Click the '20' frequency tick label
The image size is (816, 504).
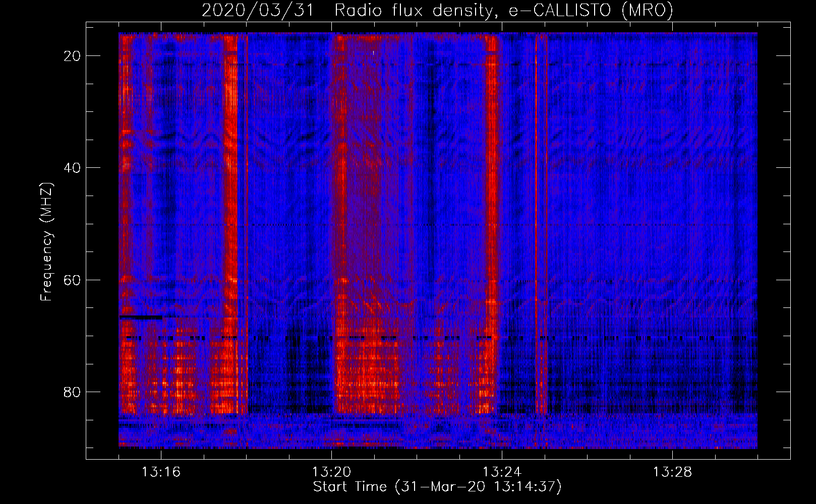(72, 56)
